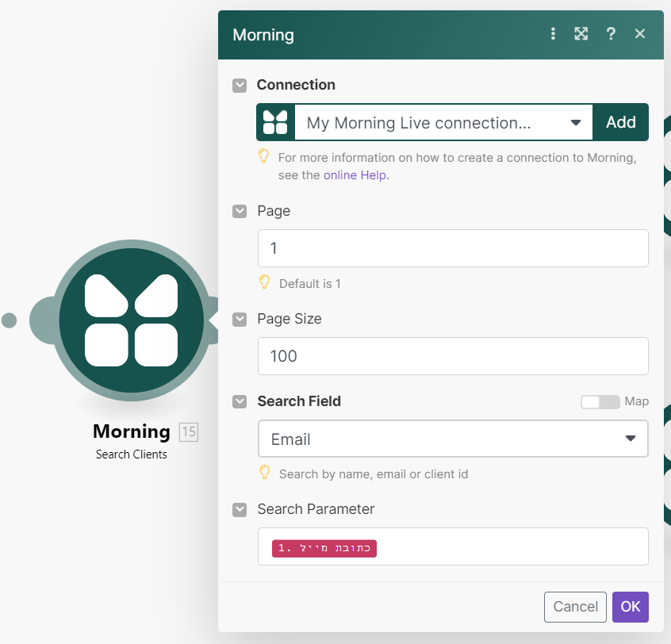Collapse the Page Size section chevron
Viewport: 671px width, 644px height.
click(x=240, y=319)
